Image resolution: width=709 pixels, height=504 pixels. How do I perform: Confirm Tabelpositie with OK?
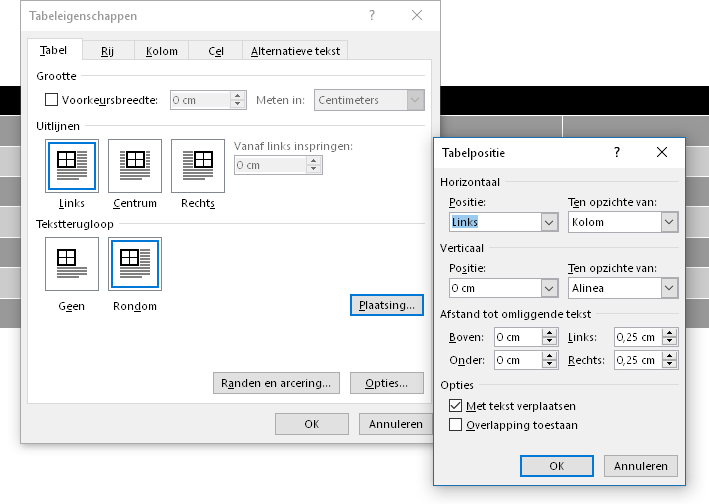click(x=557, y=466)
